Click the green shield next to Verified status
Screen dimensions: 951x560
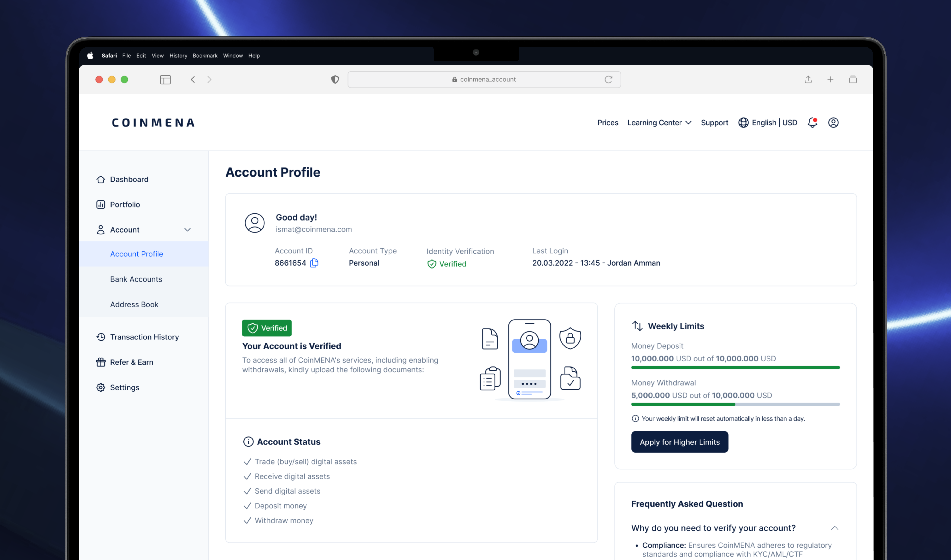(x=432, y=264)
